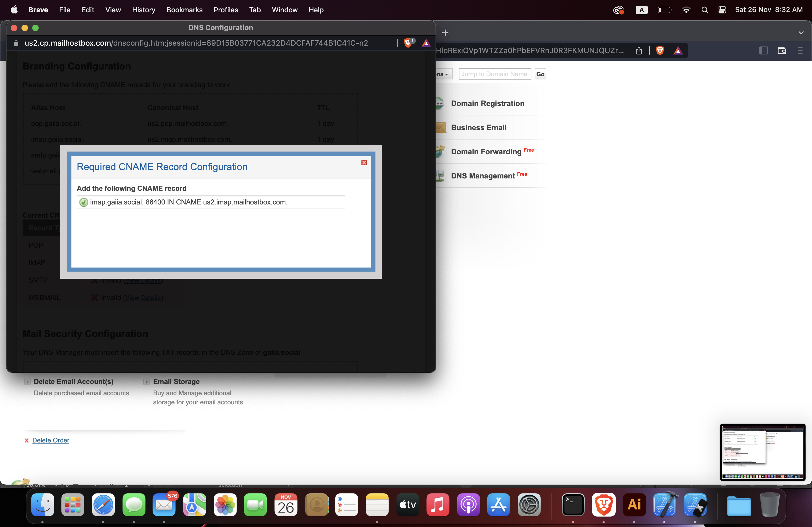This screenshot has height=527, width=812.
Task: Open Xcode from the Dock
Action: [665, 504]
